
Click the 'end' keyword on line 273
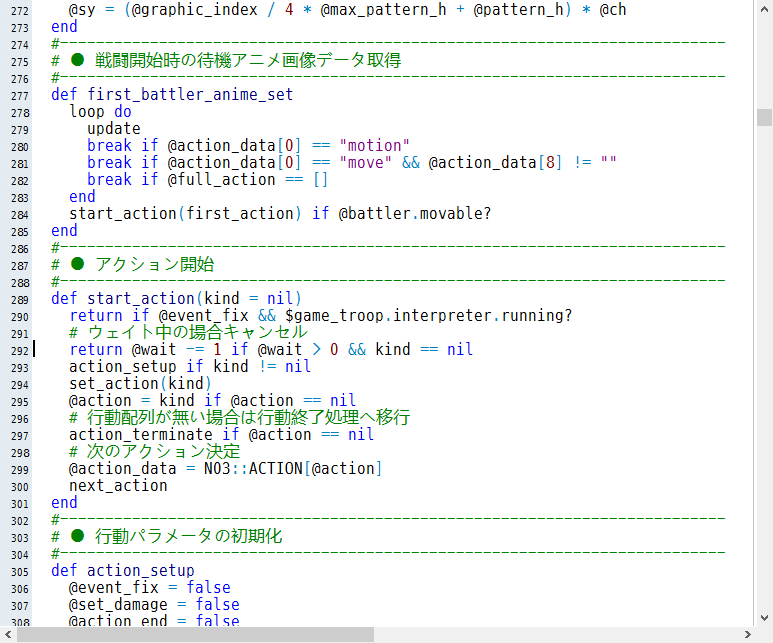tap(64, 27)
